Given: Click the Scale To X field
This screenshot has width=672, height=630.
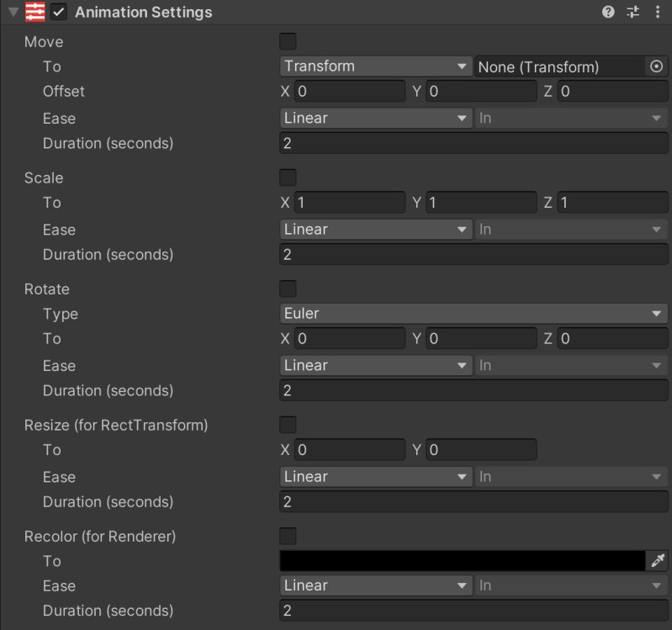Looking at the screenshot, I should [x=350, y=202].
